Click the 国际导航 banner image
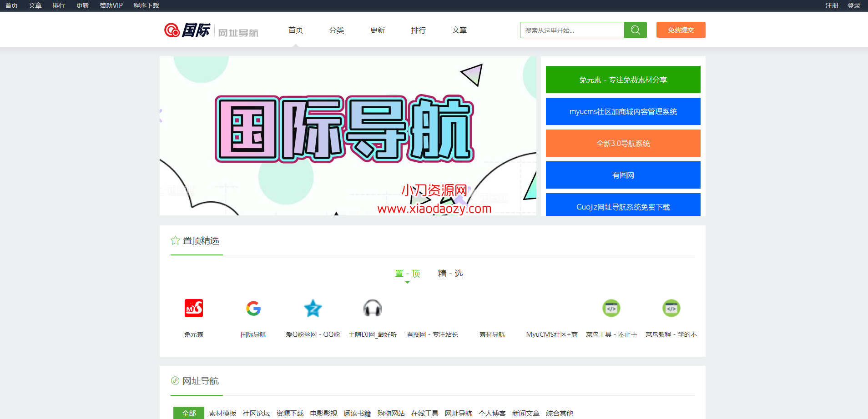This screenshot has width=868, height=419. [348, 136]
